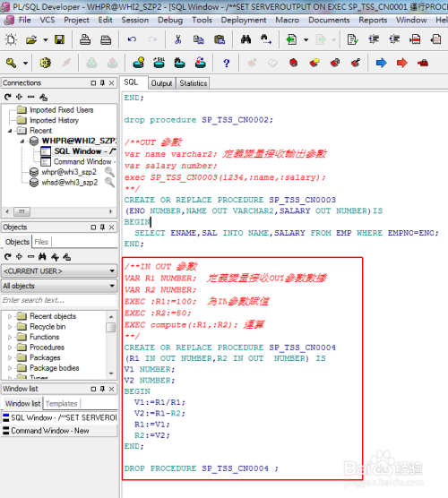Open the VCS menu
This screenshot has height=498, width=448.
pyautogui.click(x=47, y=20)
